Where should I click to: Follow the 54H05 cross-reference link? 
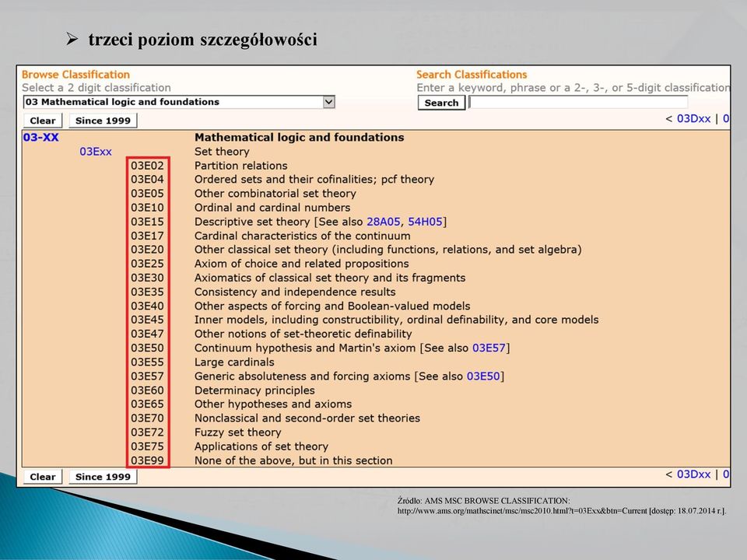pyautogui.click(x=425, y=222)
